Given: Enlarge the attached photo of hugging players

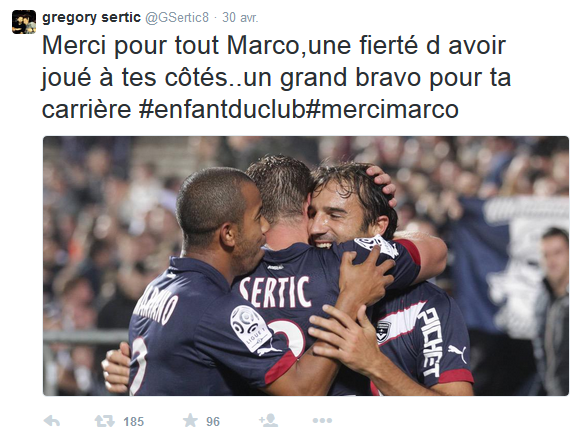Looking at the screenshot, I should (306, 266).
